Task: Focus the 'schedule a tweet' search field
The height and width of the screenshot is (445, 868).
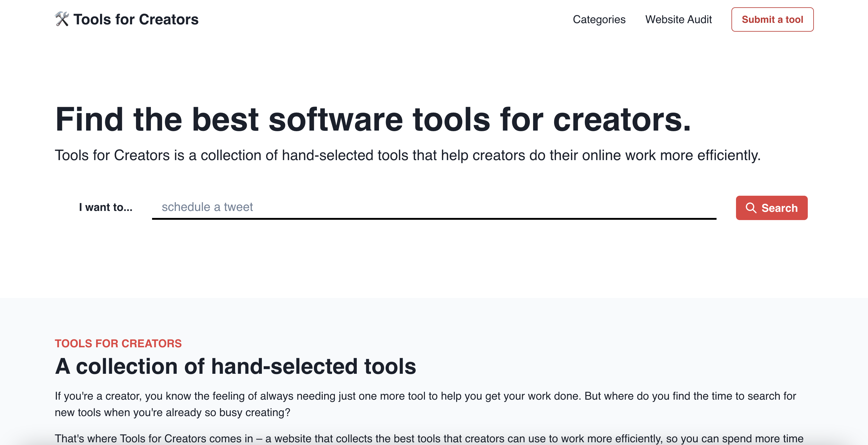Action: pos(434,207)
